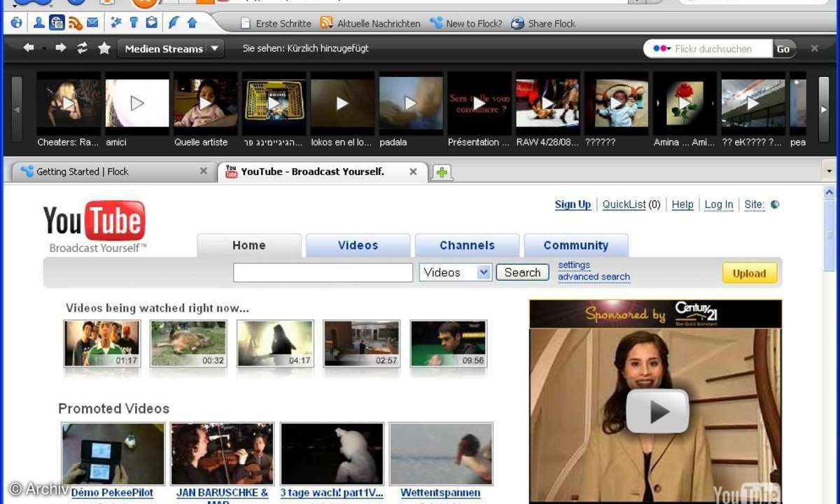Open the Aktuelle Nachrichten feed bookmark
This screenshot has height=504, width=840.
[370, 23]
